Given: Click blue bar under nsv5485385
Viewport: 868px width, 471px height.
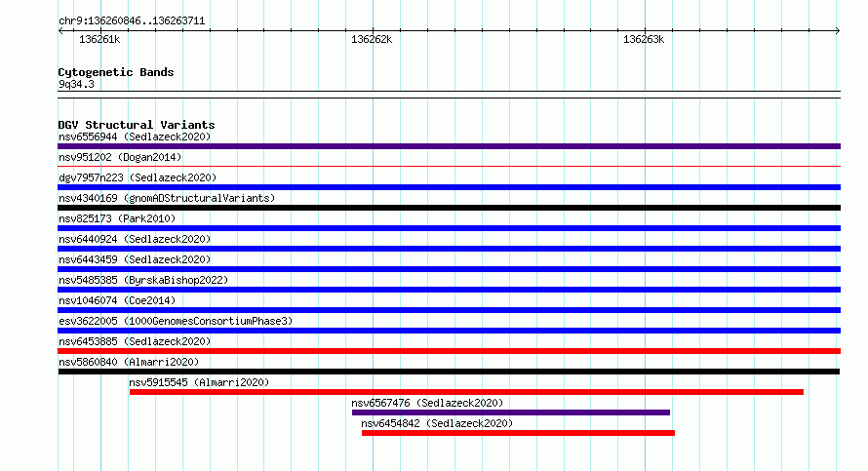Looking at the screenshot, I should point(449,290).
